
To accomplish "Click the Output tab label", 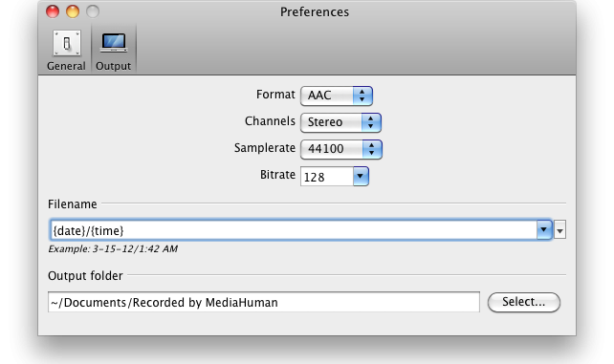I will [113, 66].
